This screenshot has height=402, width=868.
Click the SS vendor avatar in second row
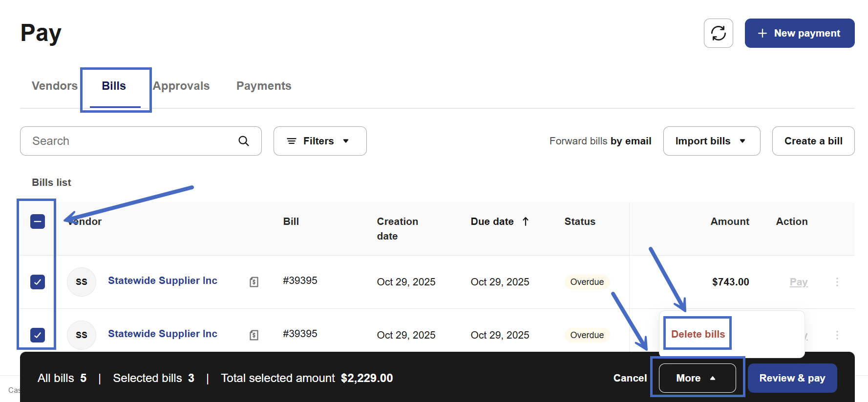point(82,335)
